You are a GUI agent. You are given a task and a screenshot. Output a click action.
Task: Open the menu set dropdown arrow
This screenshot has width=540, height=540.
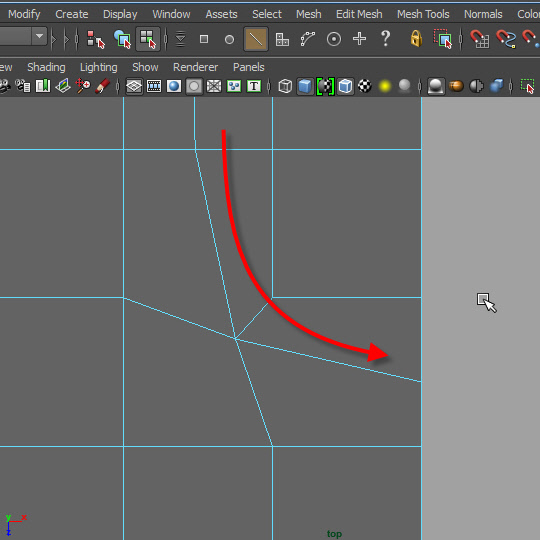tap(39, 36)
